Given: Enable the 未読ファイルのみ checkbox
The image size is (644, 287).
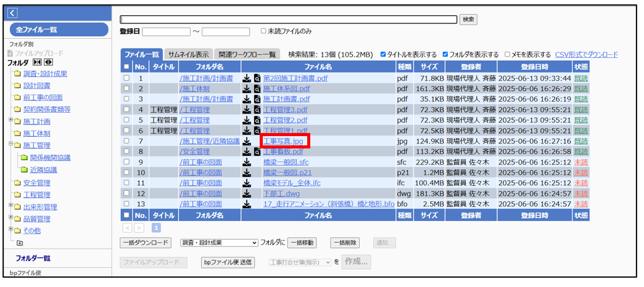Looking at the screenshot, I should pos(263,31).
